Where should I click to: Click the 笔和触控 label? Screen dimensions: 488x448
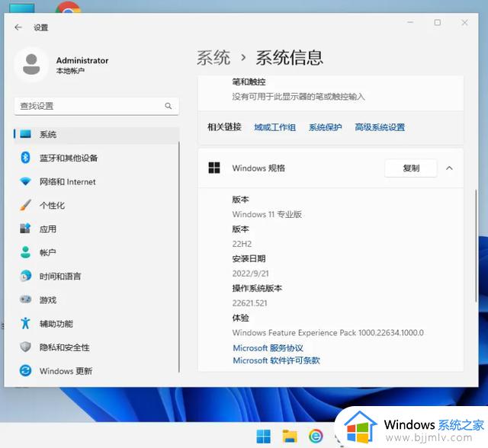249,82
